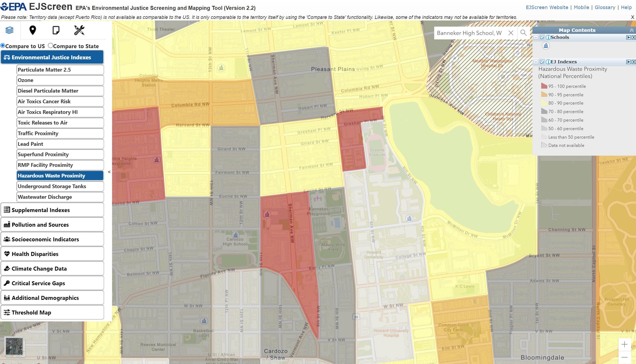Expand the Socioeconomic Indicators section
This screenshot has width=636, height=364.
tap(52, 239)
